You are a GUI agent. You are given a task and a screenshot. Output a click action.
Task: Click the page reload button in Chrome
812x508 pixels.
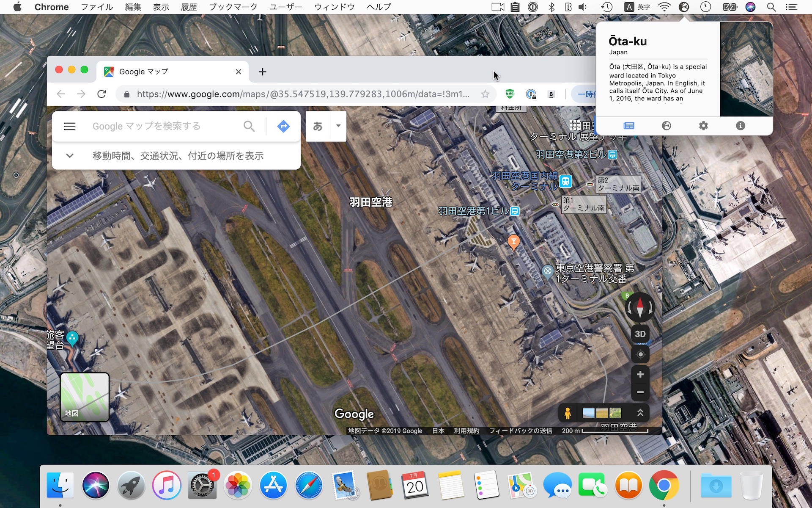pos(102,94)
